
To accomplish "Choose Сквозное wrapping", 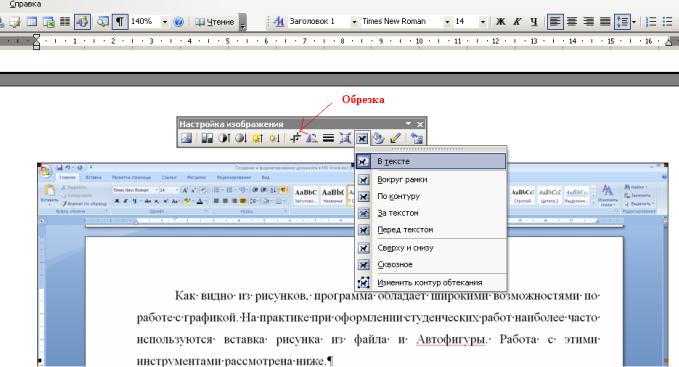I will [x=431, y=264].
